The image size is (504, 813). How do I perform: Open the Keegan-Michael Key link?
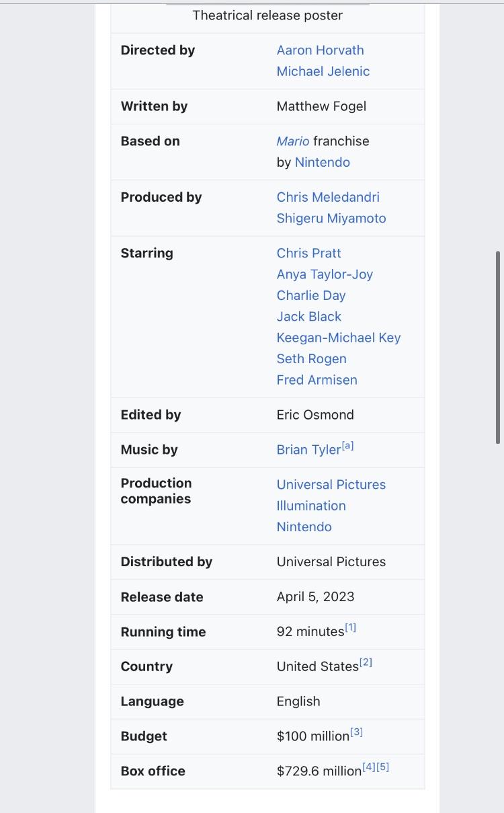[339, 338]
